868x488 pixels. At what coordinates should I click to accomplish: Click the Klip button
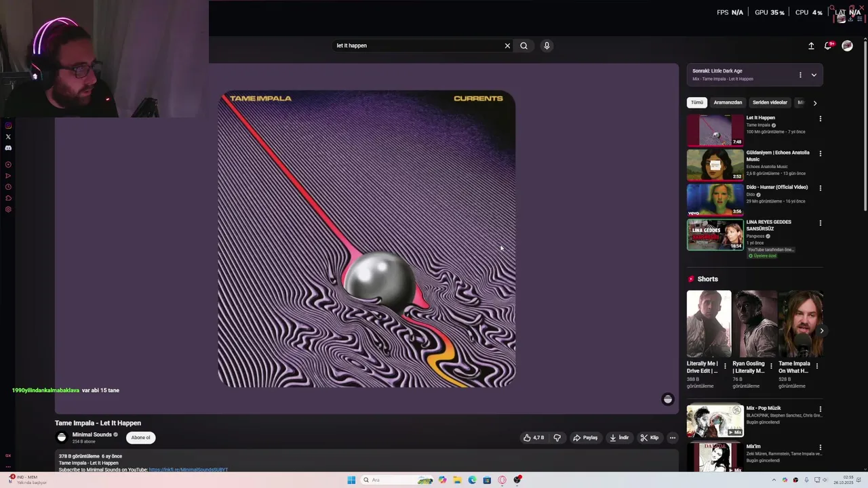pyautogui.click(x=650, y=438)
